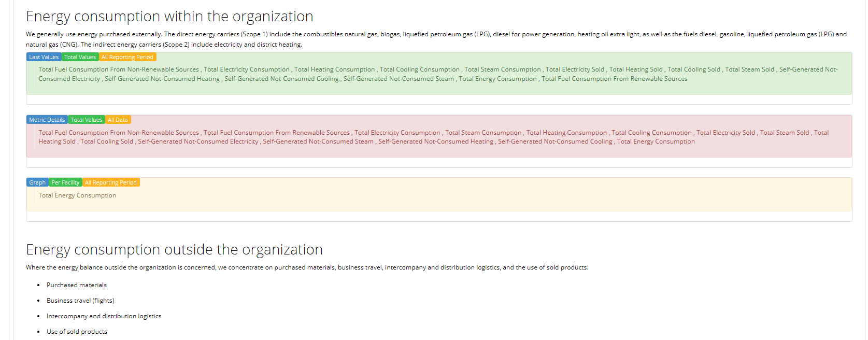868x340 pixels.
Task: Click the orange All Data badge
Action: click(x=118, y=120)
